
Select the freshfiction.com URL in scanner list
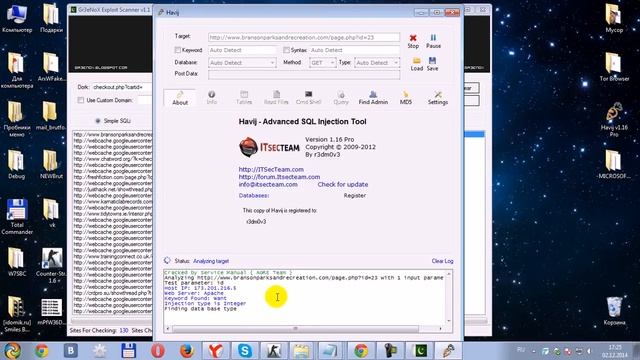[113, 177]
